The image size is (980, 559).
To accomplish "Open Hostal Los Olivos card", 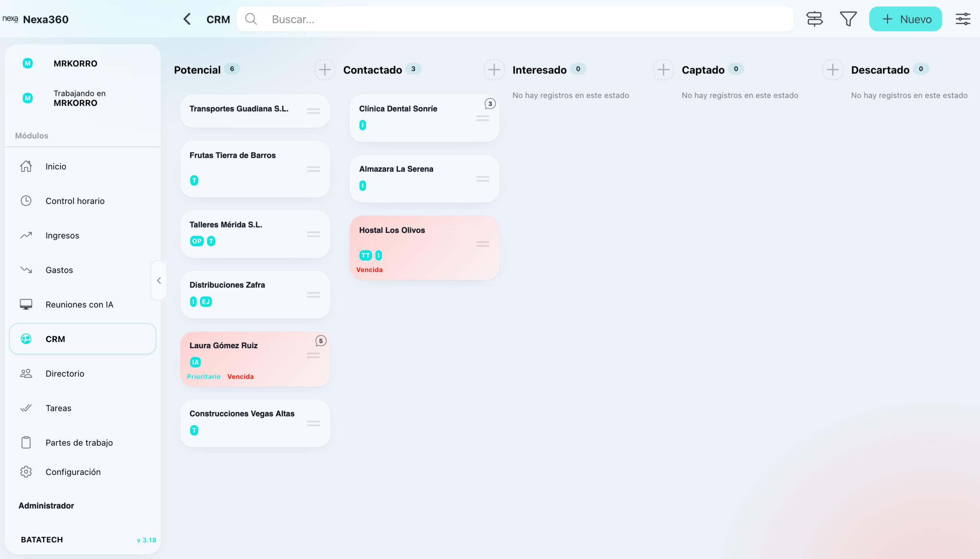I will click(424, 248).
